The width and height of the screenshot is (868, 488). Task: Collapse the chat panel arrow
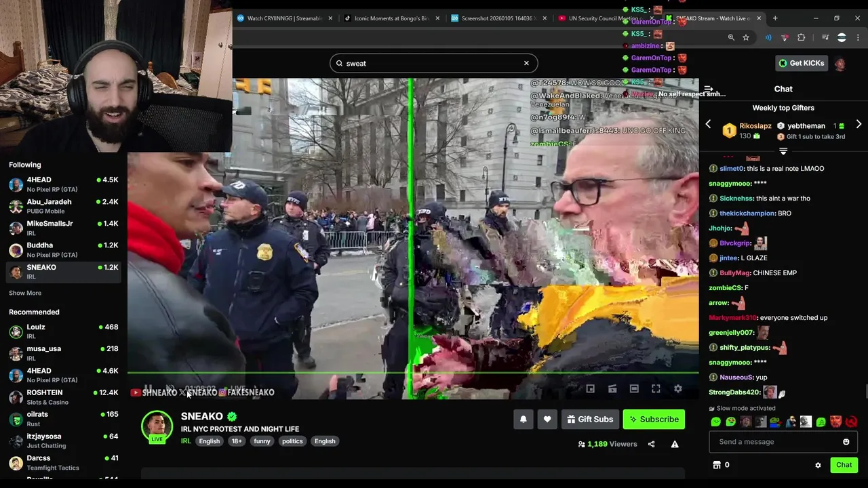click(x=709, y=89)
